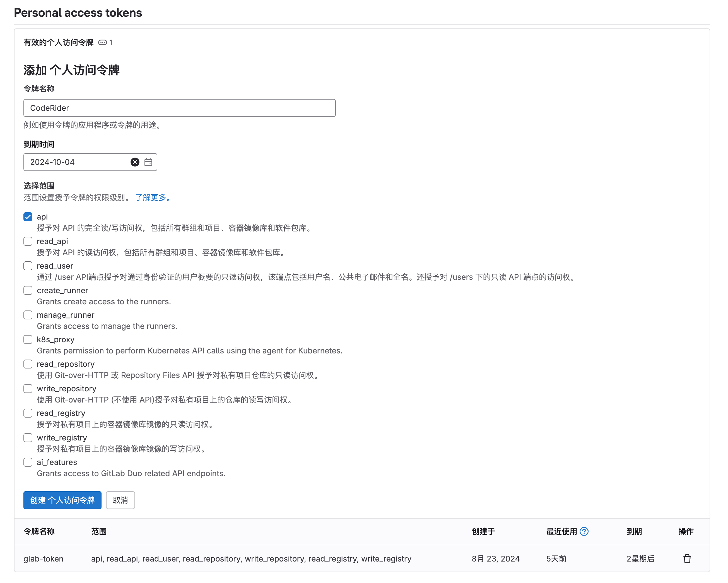Click the 到期时间 field label
The image size is (728, 583).
tap(39, 144)
